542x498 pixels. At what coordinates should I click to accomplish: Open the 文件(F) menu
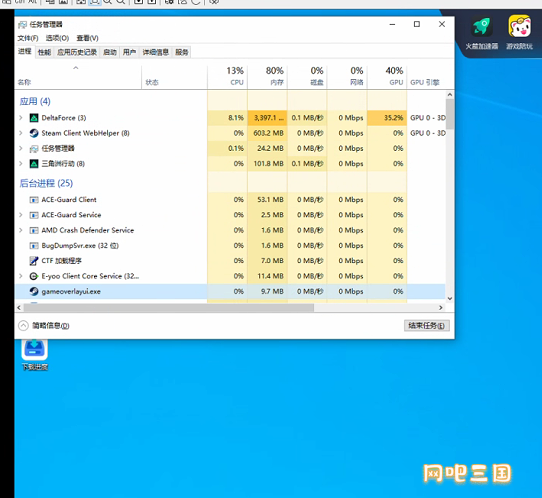[28, 38]
